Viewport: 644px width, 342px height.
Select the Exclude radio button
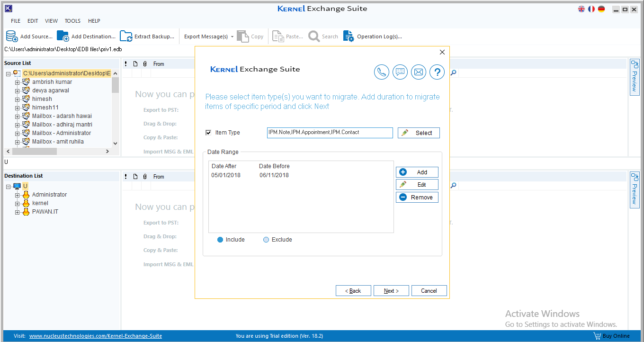click(266, 240)
